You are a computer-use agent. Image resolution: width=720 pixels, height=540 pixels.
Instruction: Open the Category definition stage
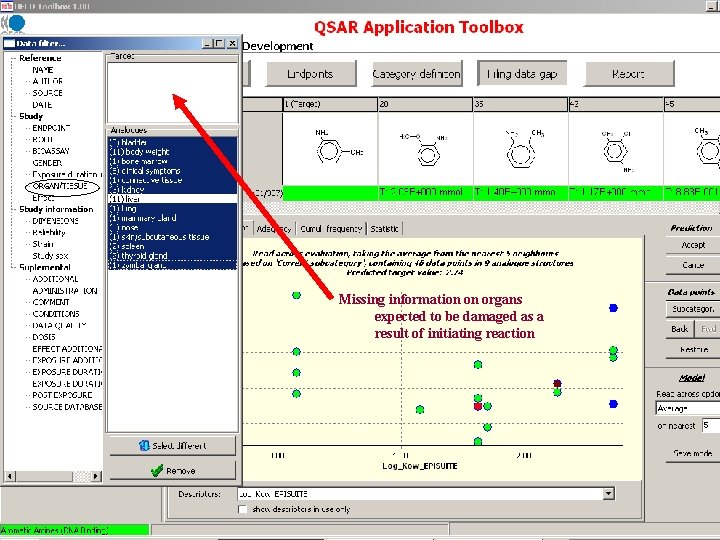(x=416, y=74)
